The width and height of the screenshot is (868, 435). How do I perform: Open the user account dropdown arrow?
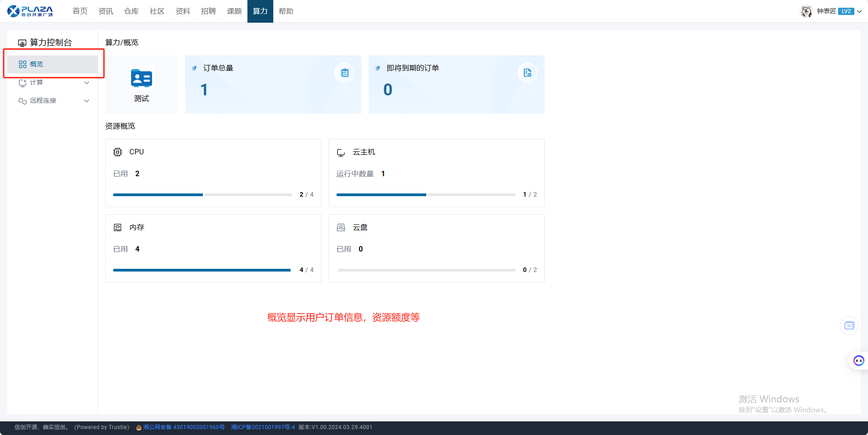[859, 11]
